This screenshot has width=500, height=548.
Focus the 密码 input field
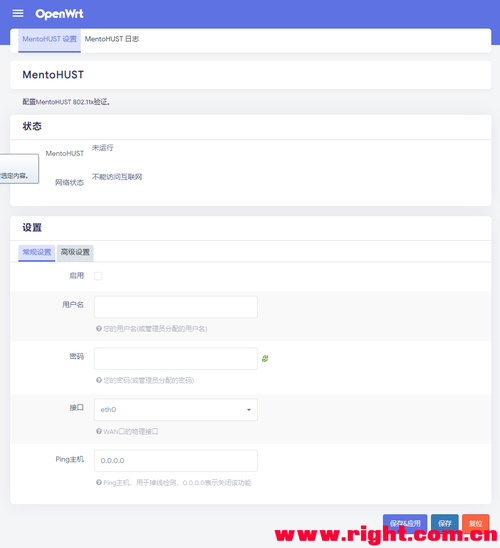(x=176, y=358)
